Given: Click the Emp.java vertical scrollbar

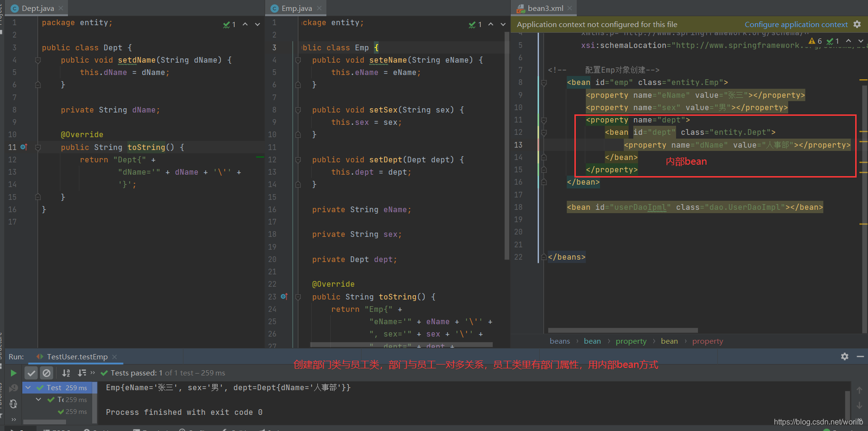Looking at the screenshot, I should point(506,147).
